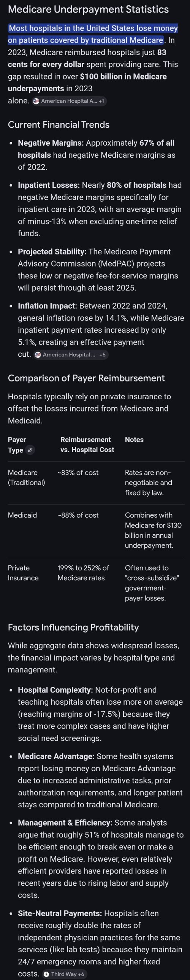Screen dimensions: 190x980
Task: Select the "Notes" column header
Action: tap(134, 440)
